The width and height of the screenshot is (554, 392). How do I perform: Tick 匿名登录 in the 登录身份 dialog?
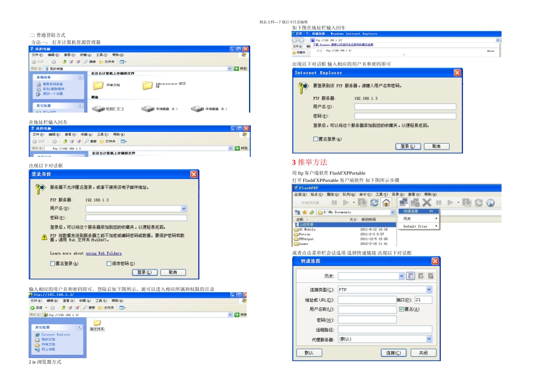(x=52, y=263)
